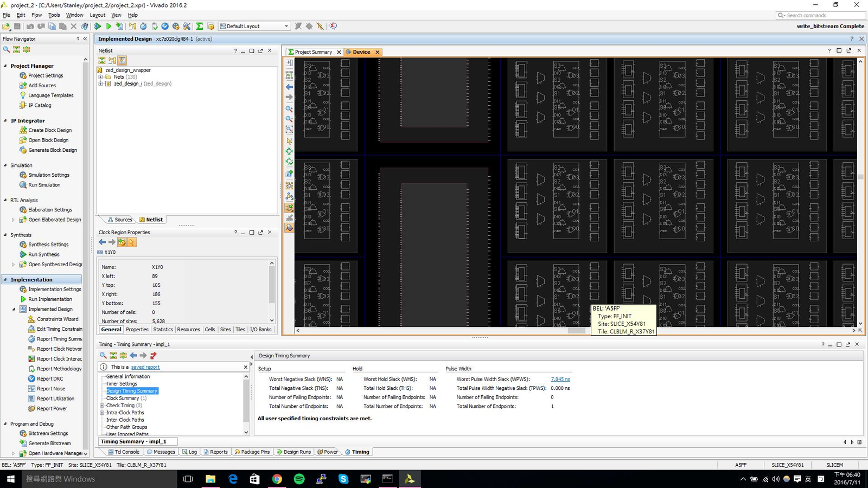Viewport: 868px width, 488px height.
Task: Switch to the Statistics tab in properties
Action: (163, 330)
